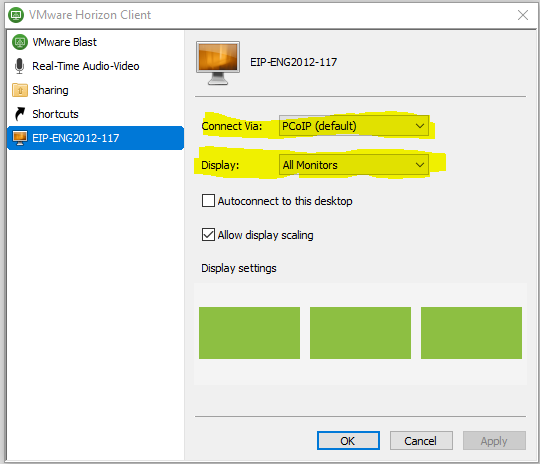This screenshot has width=540, height=464.
Task: Uncheck Allow display scaling
Action: point(208,235)
